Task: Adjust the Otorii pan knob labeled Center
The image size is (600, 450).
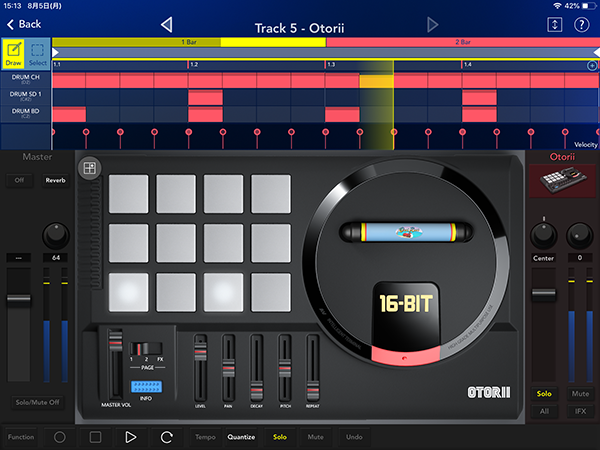Action: pyautogui.click(x=544, y=235)
